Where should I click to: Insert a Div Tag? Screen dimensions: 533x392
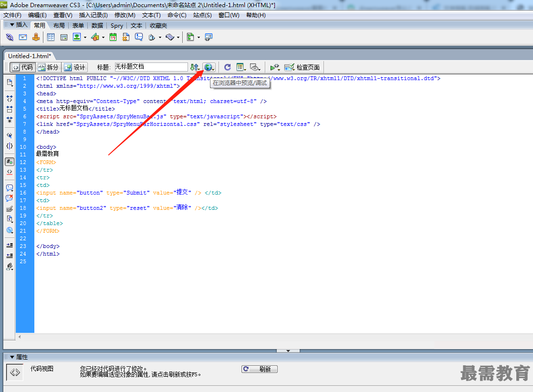(64, 37)
